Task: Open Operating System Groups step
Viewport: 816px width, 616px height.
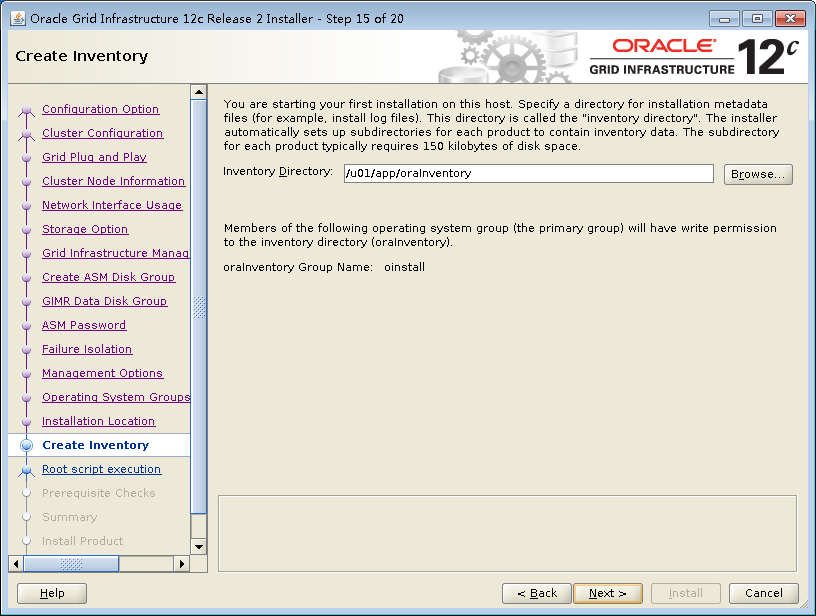Action: 116,397
